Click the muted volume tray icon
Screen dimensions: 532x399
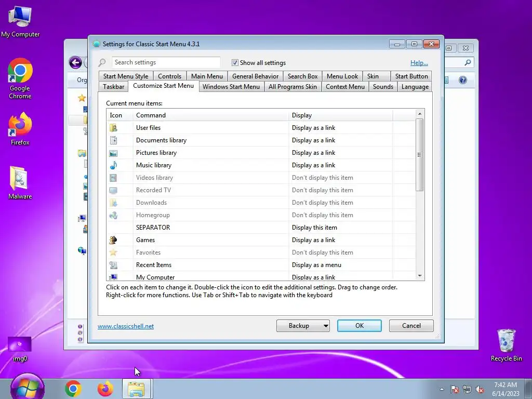click(x=480, y=390)
